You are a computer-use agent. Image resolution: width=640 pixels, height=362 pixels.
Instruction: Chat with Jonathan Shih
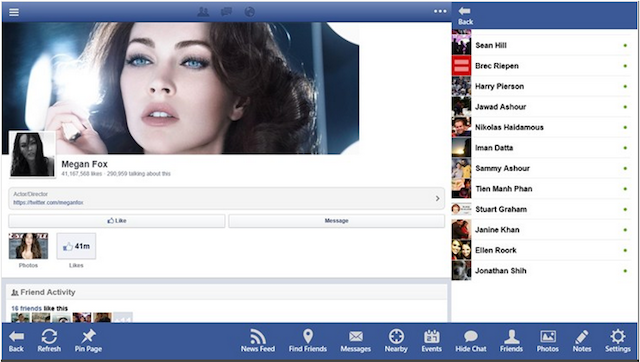click(541, 271)
